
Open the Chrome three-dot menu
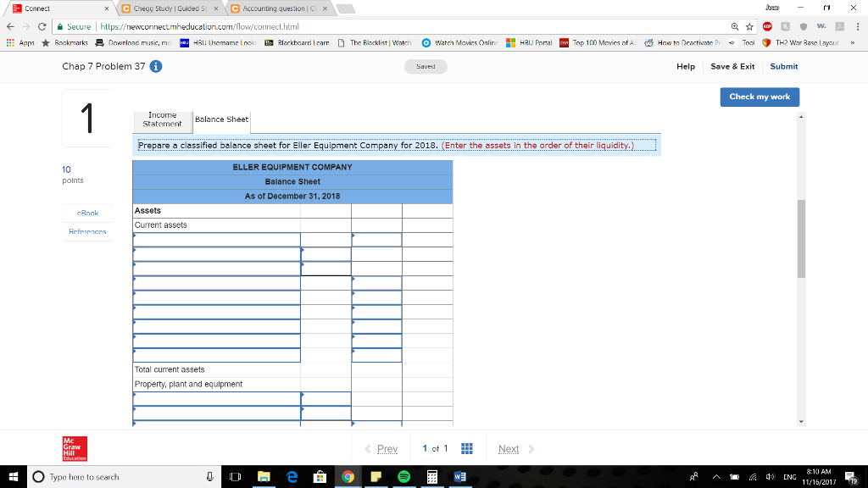[858, 26]
